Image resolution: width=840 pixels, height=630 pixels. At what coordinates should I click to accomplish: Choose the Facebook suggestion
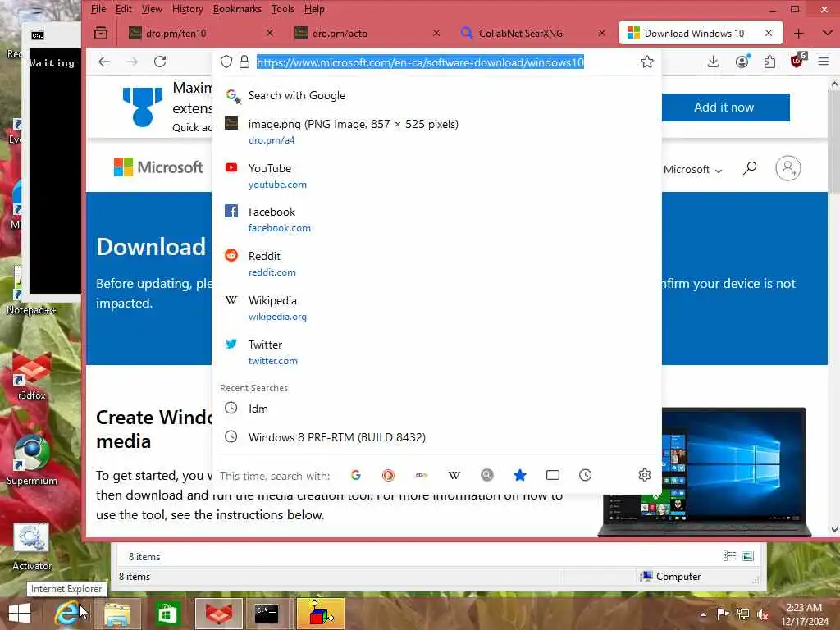[x=436, y=220]
